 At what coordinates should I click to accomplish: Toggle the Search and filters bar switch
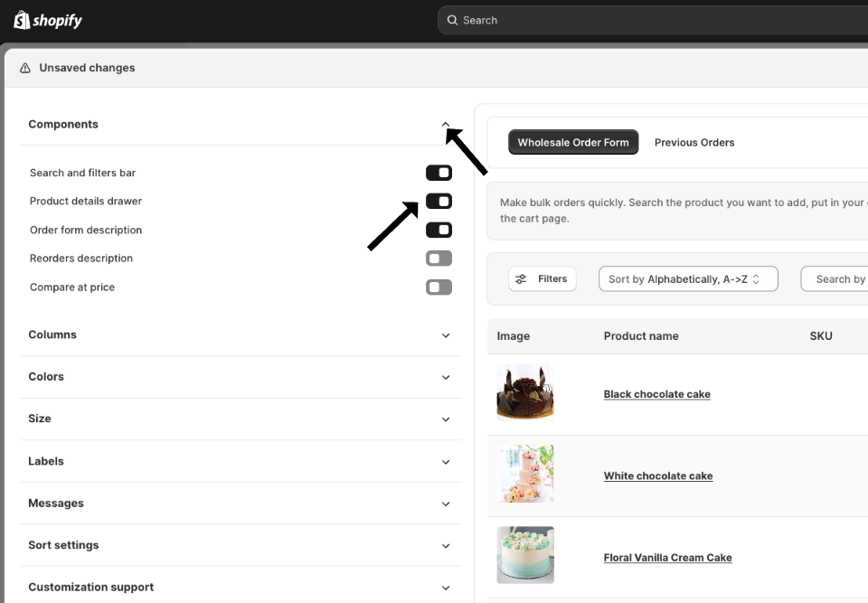point(439,173)
